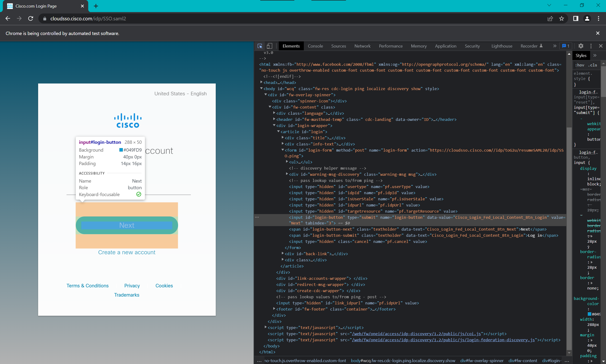This screenshot has width=606, height=364.
Task: Open the issues counter badge
Action: click(566, 46)
